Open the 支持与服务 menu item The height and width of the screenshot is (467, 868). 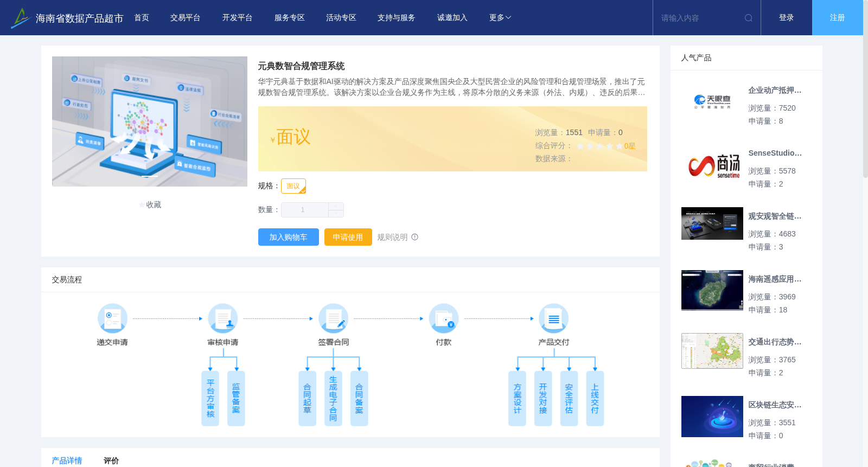click(397, 18)
